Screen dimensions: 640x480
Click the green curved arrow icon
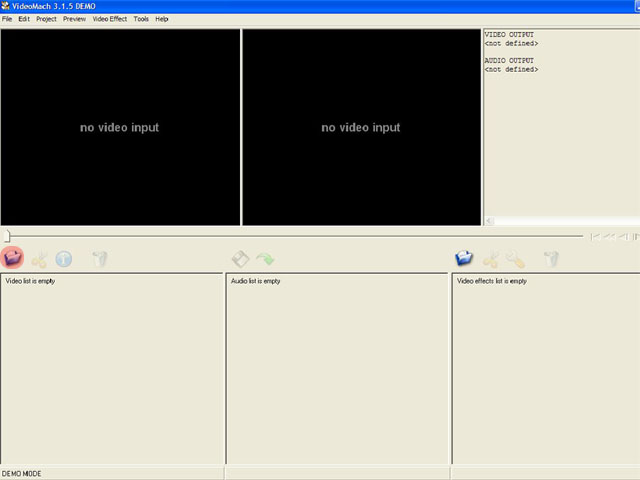tap(265, 259)
